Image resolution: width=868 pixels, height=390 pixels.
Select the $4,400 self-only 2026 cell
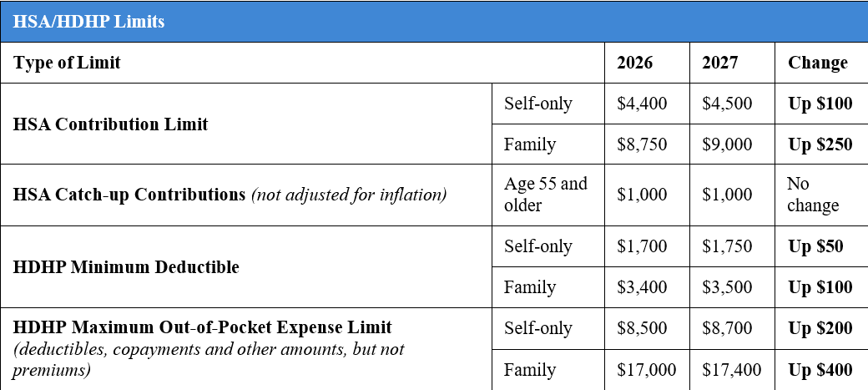click(x=647, y=104)
